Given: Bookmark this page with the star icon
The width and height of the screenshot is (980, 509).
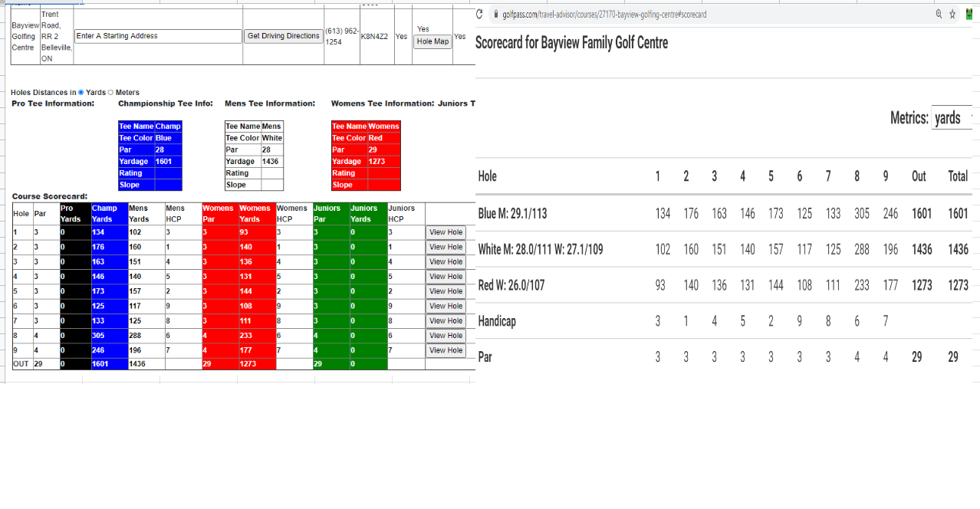Looking at the screenshot, I should (x=953, y=15).
